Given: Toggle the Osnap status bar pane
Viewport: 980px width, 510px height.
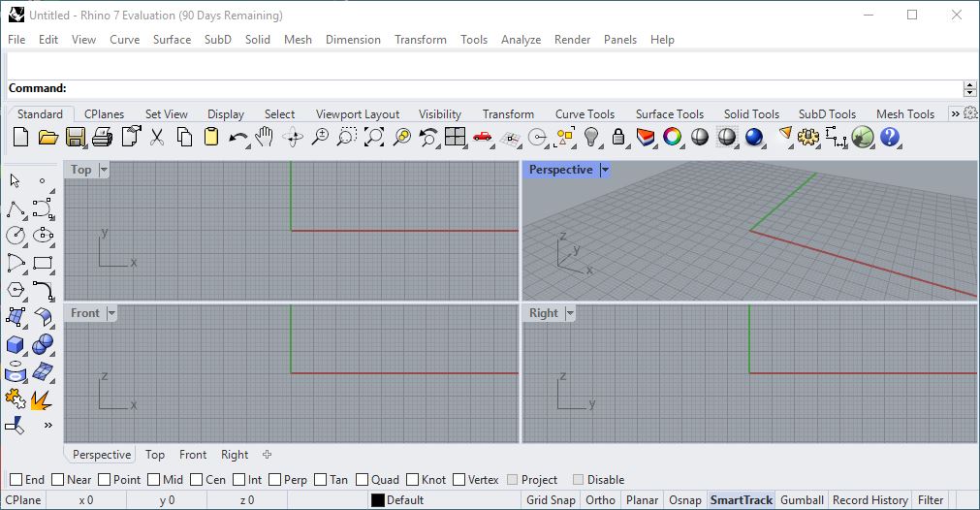Looking at the screenshot, I should [x=685, y=500].
